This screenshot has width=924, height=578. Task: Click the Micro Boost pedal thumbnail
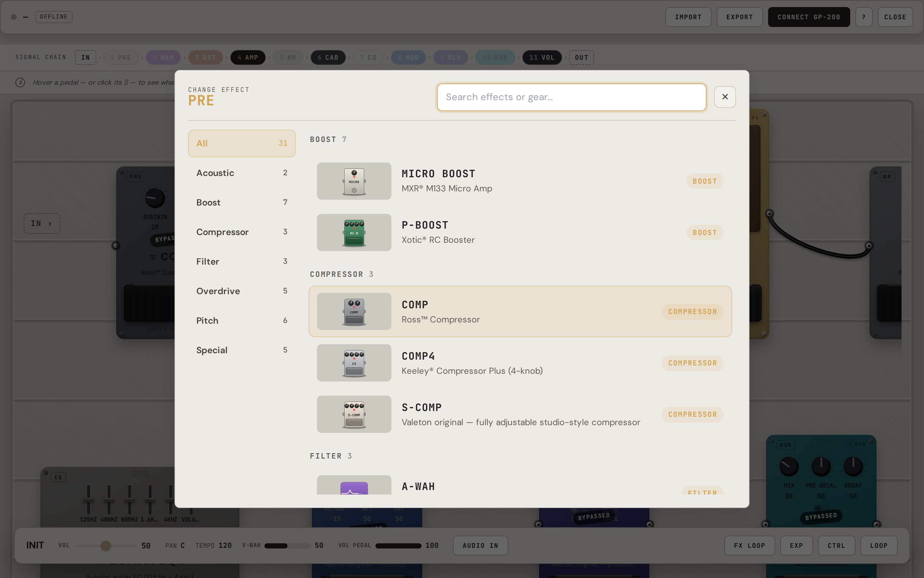[354, 181]
